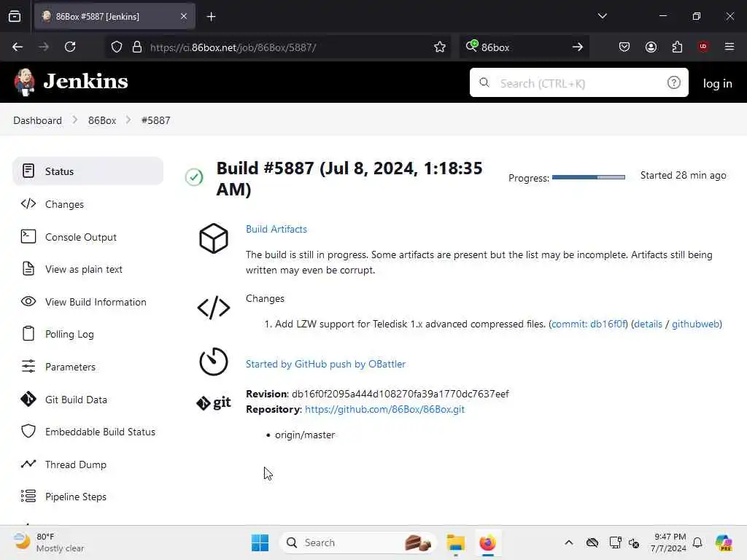Open notifications bell in the taskbar
Viewport: 747px width, 560px height.
697,542
